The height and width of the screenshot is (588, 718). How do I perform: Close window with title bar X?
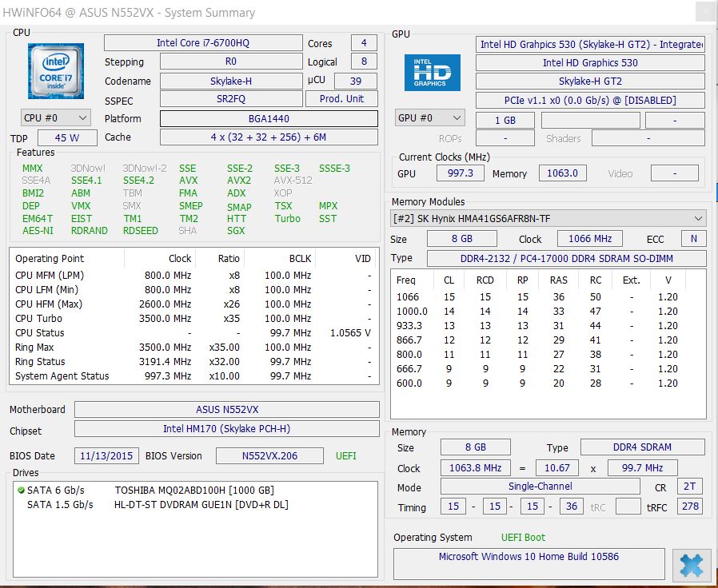pyautogui.click(x=705, y=13)
